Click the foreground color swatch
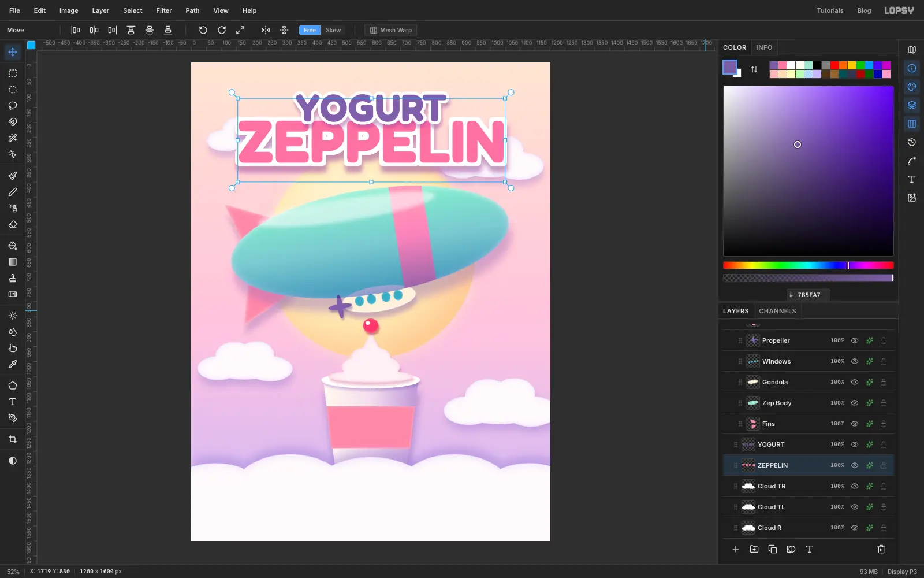Viewport: 924px width, 578px height. [730, 67]
